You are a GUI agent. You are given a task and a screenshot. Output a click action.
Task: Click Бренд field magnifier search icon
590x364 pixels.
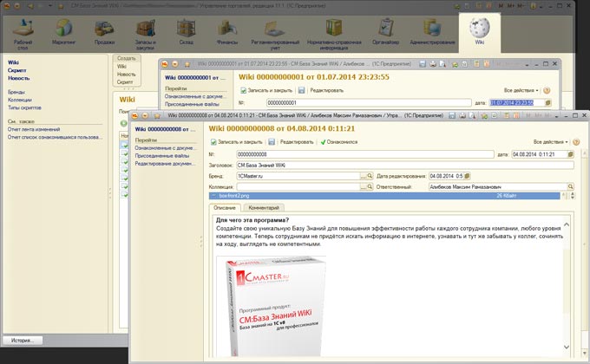click(x=370, y=176)
